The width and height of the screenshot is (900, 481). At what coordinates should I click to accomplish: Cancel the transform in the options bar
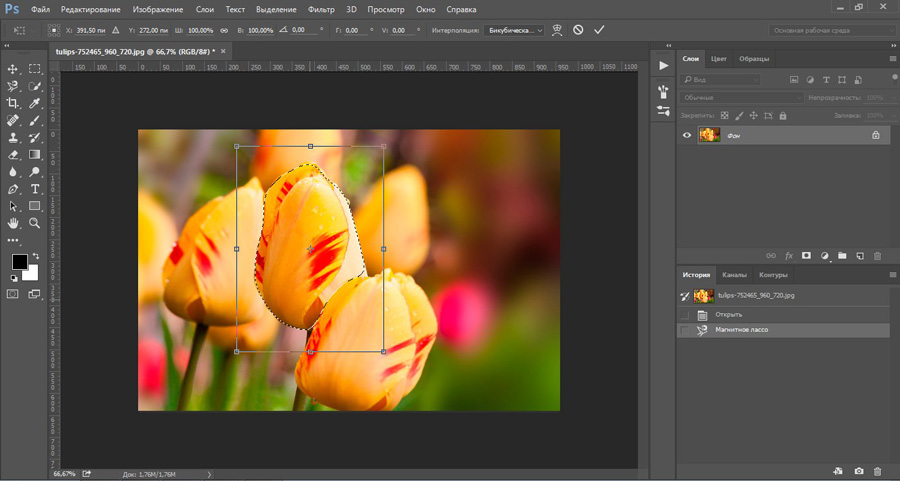[578, 30]
